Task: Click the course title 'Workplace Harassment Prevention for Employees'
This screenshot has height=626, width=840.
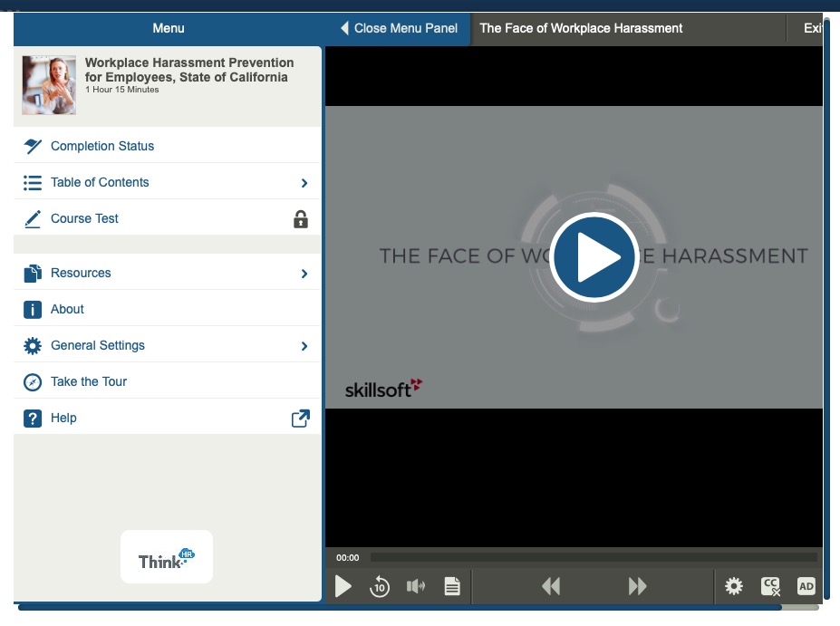Action: tap(189, 70)
